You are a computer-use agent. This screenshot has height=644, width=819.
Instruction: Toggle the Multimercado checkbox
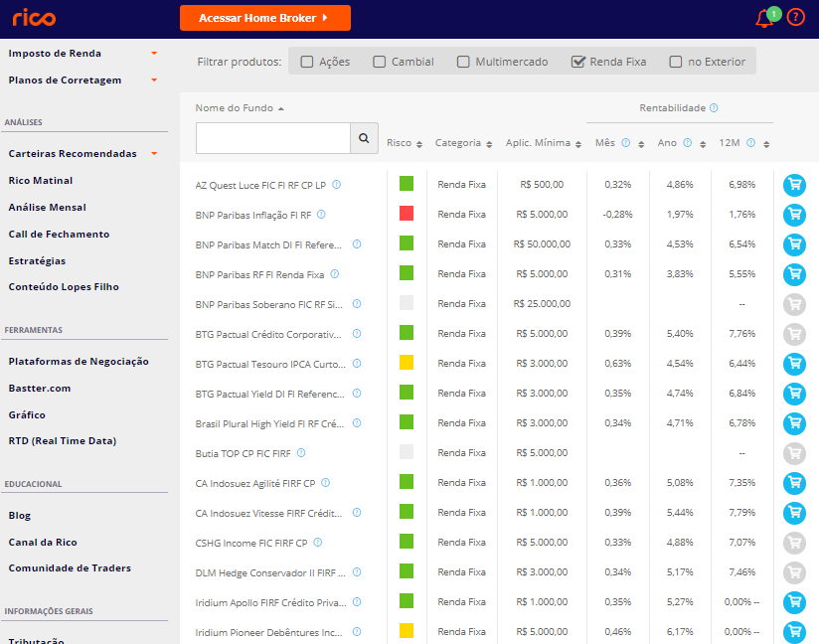click(463, 62)
